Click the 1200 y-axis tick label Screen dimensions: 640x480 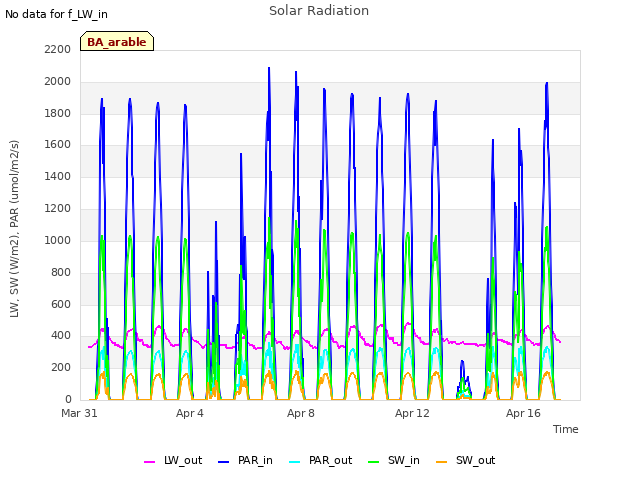[58, 208]
